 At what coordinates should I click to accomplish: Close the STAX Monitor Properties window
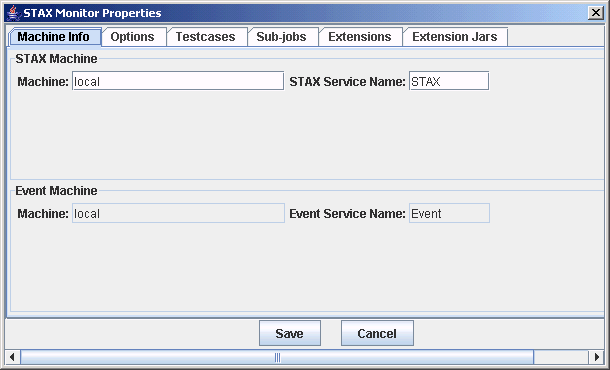596,13
